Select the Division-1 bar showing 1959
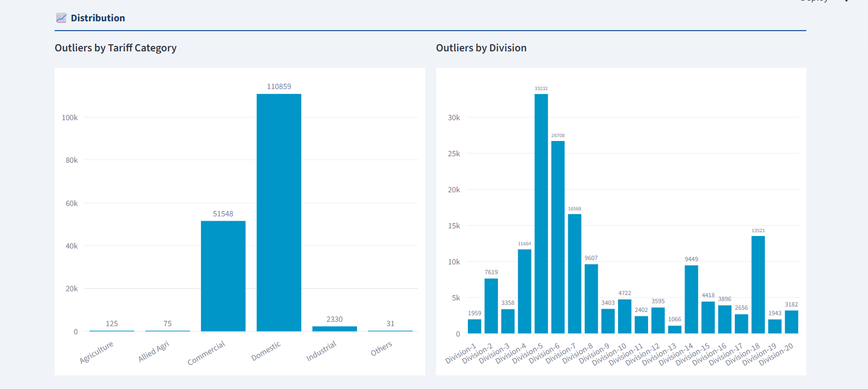This screenshot has height=389, width=868. [x=474, y=326]
